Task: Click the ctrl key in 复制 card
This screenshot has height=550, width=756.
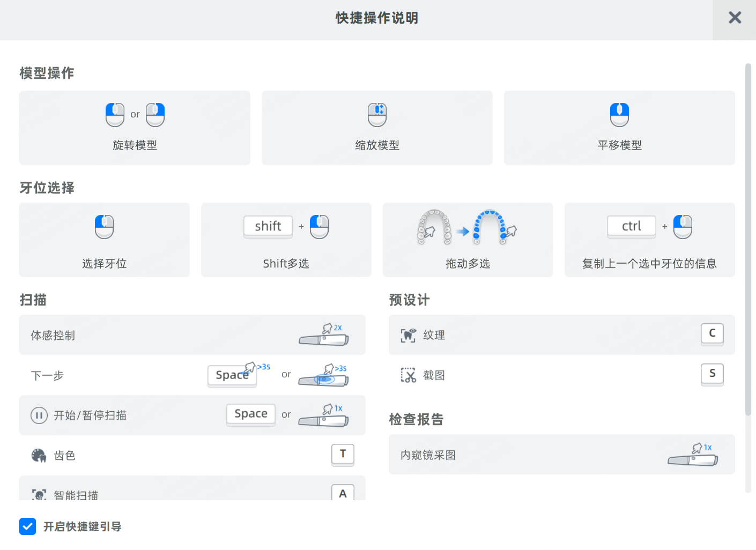Action: coord(632,226)
